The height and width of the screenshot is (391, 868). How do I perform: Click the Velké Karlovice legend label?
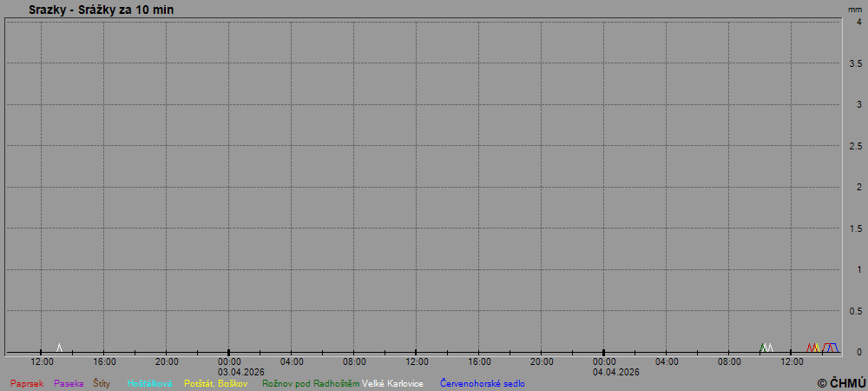pos(392,383)
